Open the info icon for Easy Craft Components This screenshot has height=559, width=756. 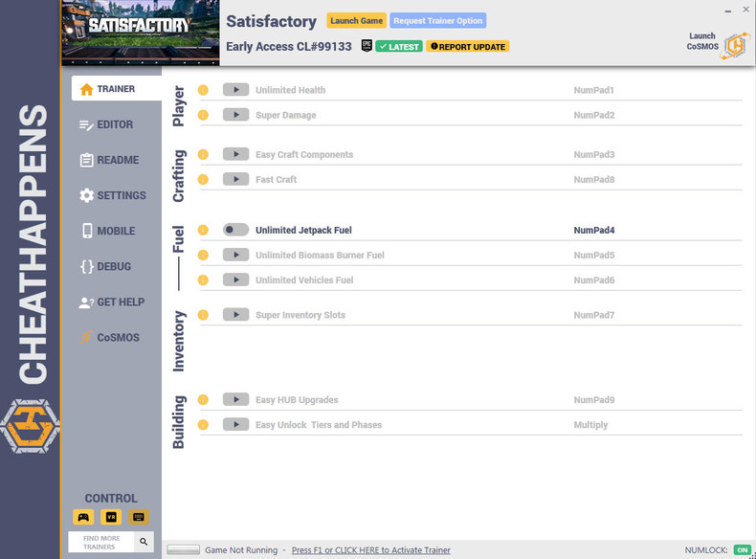click(203, 154)
